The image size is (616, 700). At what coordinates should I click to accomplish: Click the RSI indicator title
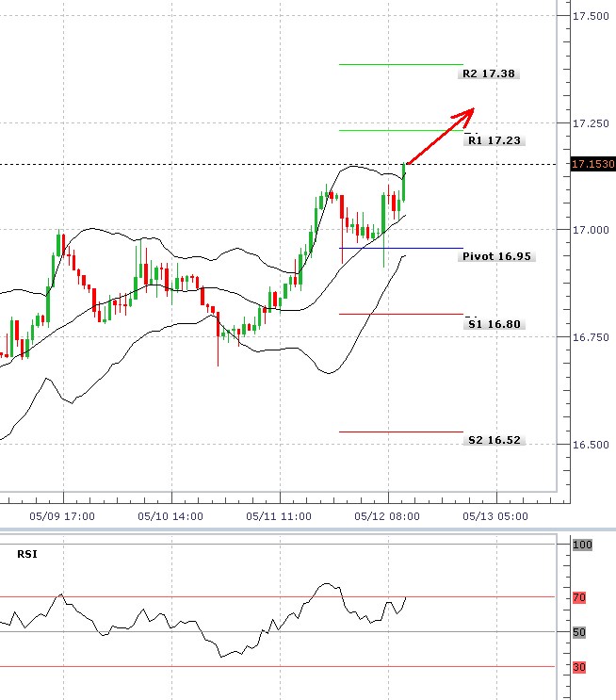[27, 554]
